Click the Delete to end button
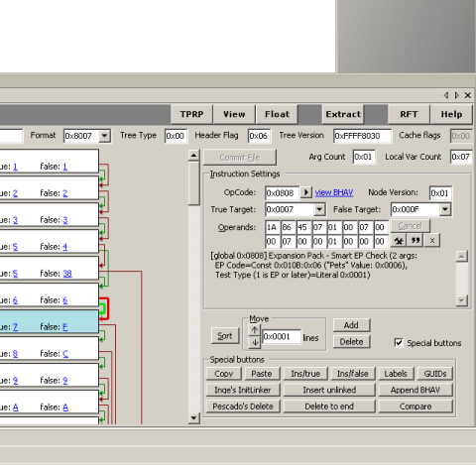The height and width of the screenshot is (465, 476). coord(329,407)
